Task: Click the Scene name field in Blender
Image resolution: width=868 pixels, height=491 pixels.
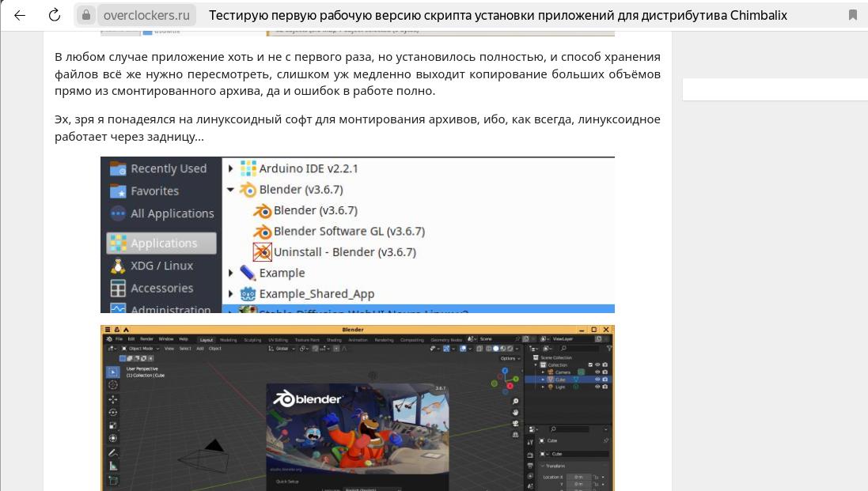Action: click(497, 339)
